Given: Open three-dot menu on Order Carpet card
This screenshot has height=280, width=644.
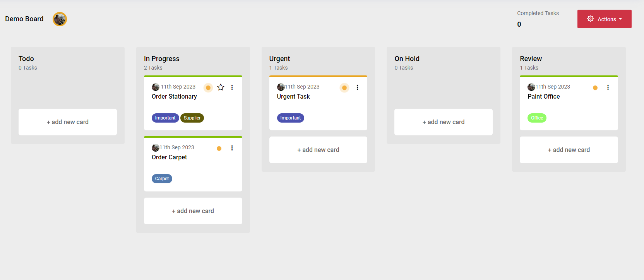Looking at the screenshot, I should (232, 148).
